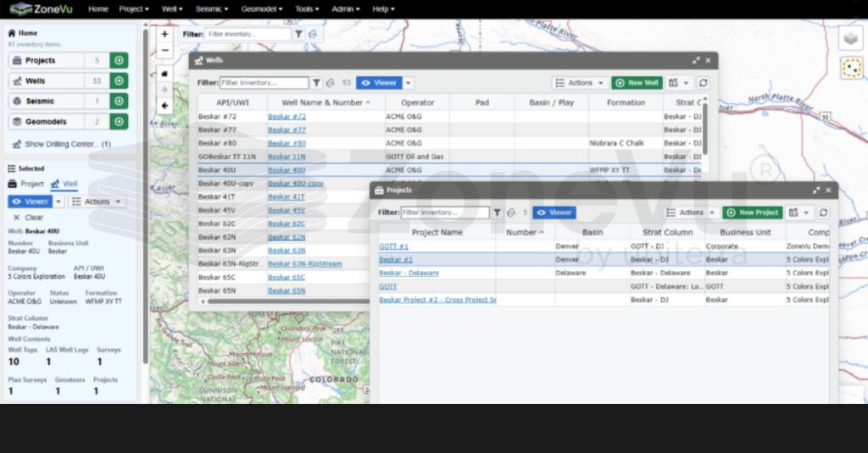
Task: Focus the map Filter inventory field
Action: (x=248, y=35)
